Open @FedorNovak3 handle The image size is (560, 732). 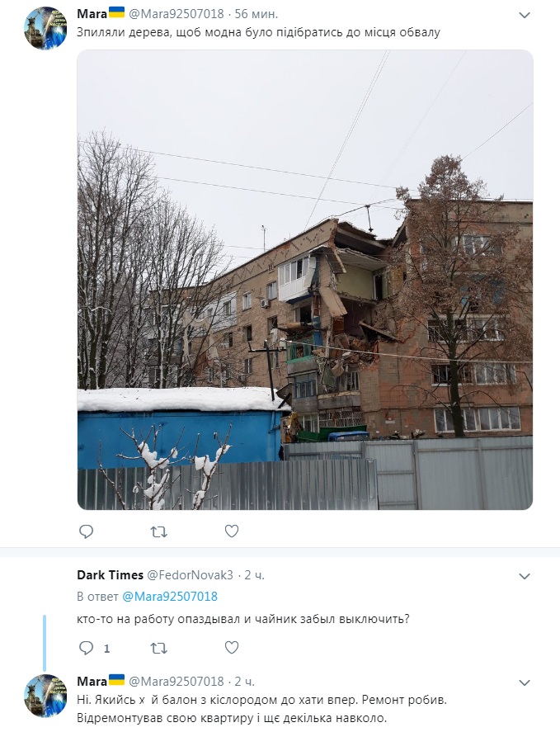(x=190, y=575)
